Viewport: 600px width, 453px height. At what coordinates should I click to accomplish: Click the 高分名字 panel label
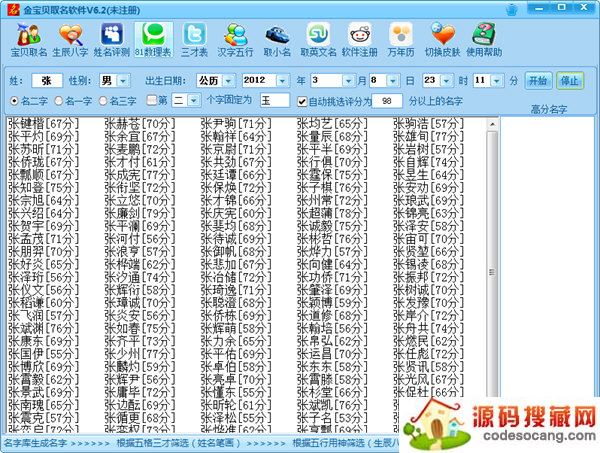[548, 110]
